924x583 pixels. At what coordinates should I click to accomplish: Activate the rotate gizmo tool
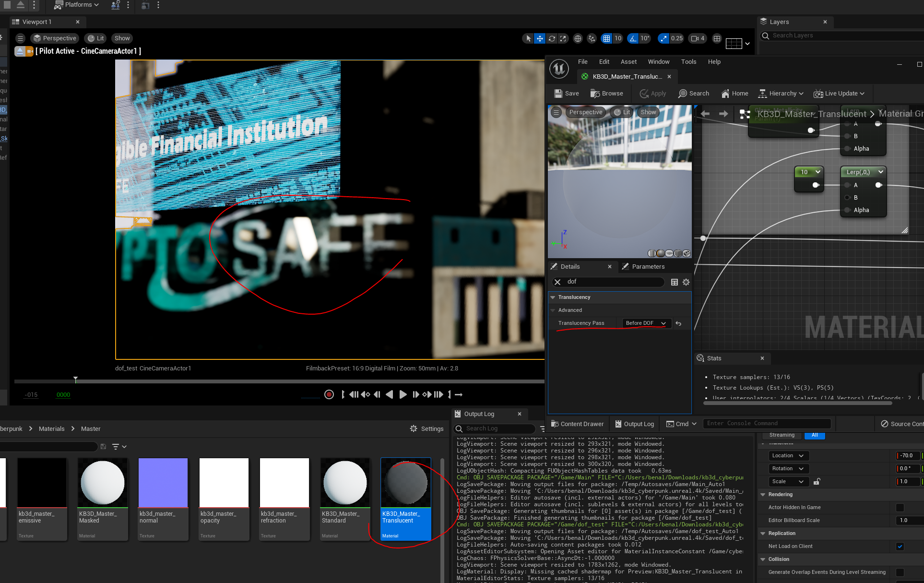pos(552,38)
